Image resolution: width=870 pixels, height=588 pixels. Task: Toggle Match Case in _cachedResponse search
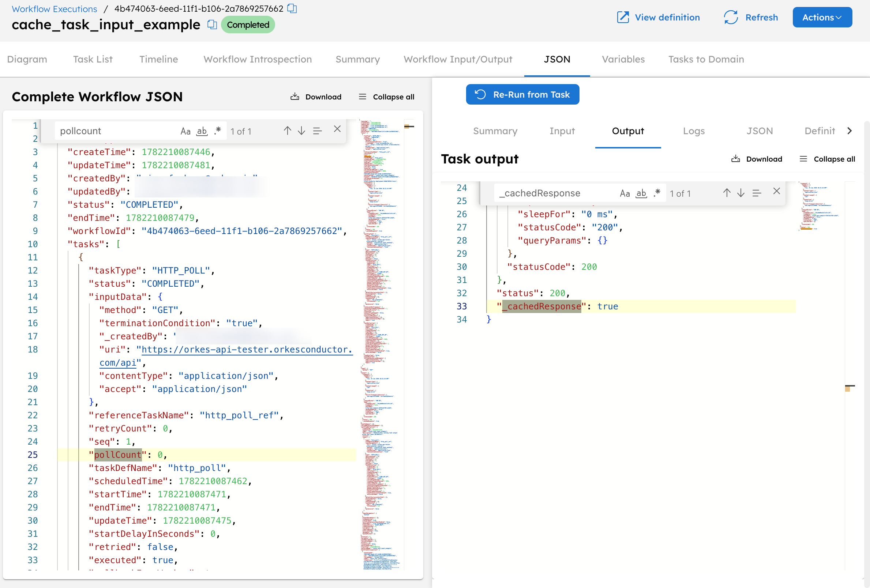point(625,193)
